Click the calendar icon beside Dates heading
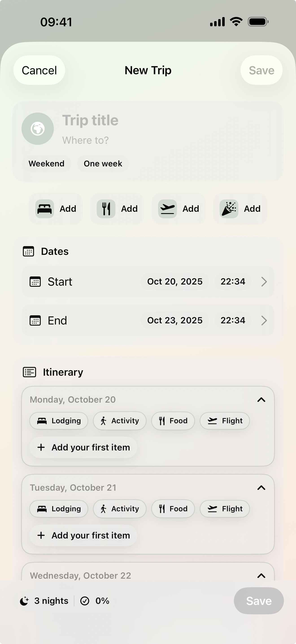The height and width of the screenshot is (644, 296). click(28, 251)
